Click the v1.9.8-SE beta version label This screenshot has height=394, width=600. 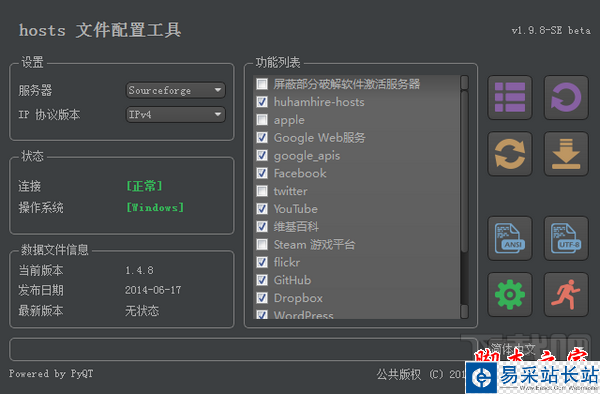point(551,30)
